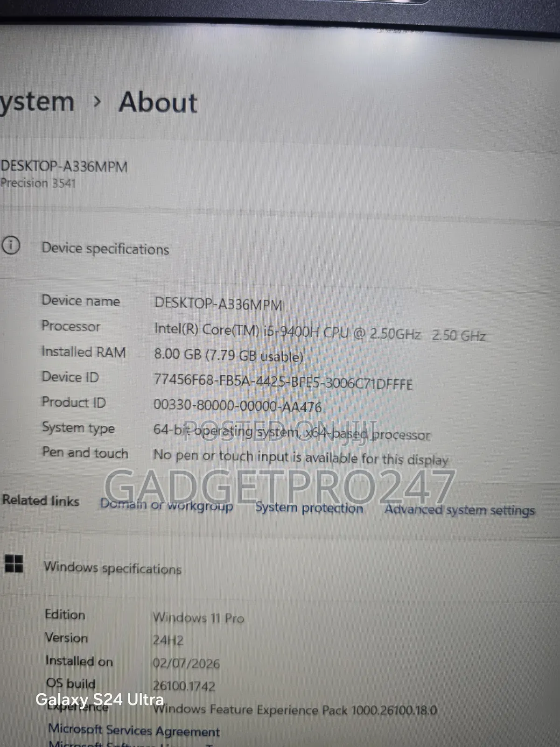Click the Device ID label
The height and width of the screenshot is (747, 560).
click(x=70, y=377)
